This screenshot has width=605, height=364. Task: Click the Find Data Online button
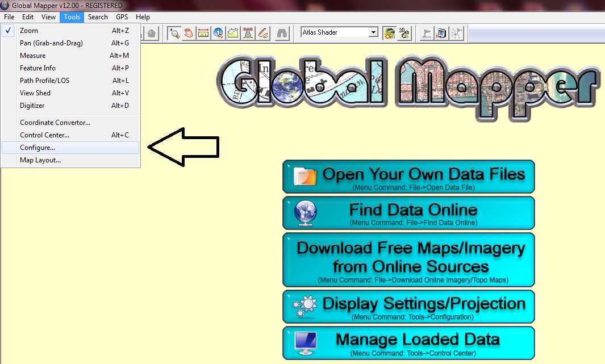tap(408, 213)
